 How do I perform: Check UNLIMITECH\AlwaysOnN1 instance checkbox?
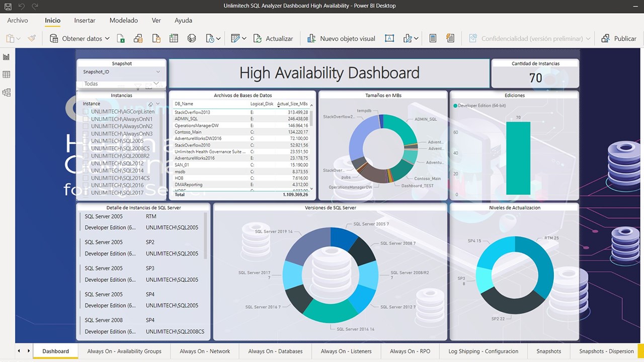pos(86,119)
